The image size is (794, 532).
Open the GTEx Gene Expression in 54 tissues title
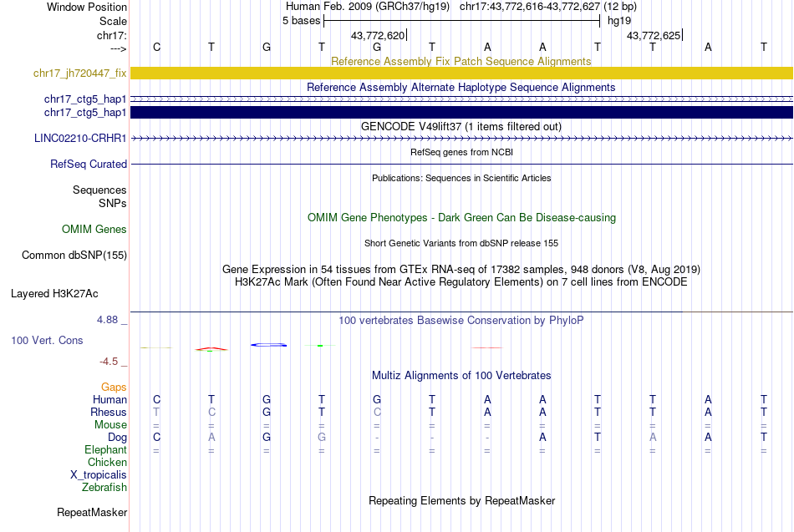coord(461,269)
